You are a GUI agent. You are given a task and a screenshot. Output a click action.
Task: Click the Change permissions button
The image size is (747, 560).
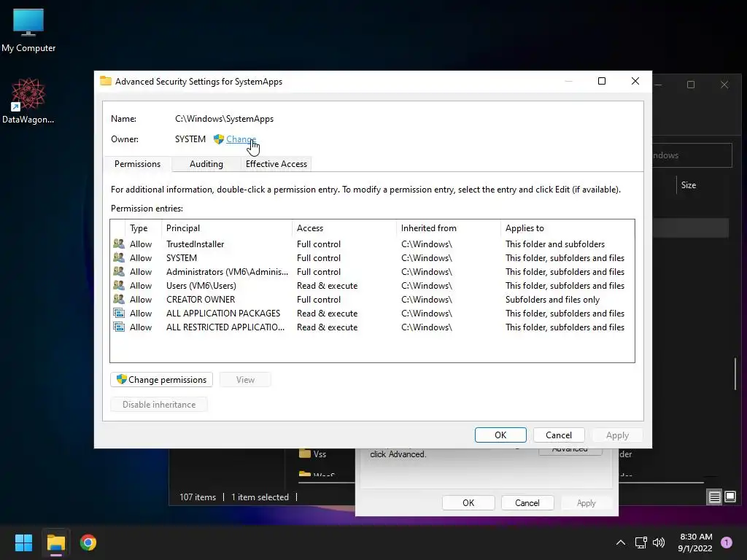161,379
